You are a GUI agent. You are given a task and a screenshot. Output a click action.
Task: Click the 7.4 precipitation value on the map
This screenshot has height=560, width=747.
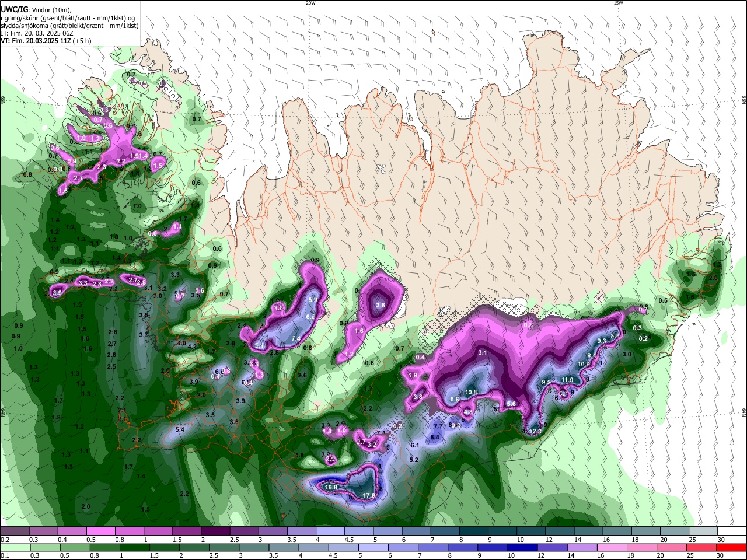point(295,338)
